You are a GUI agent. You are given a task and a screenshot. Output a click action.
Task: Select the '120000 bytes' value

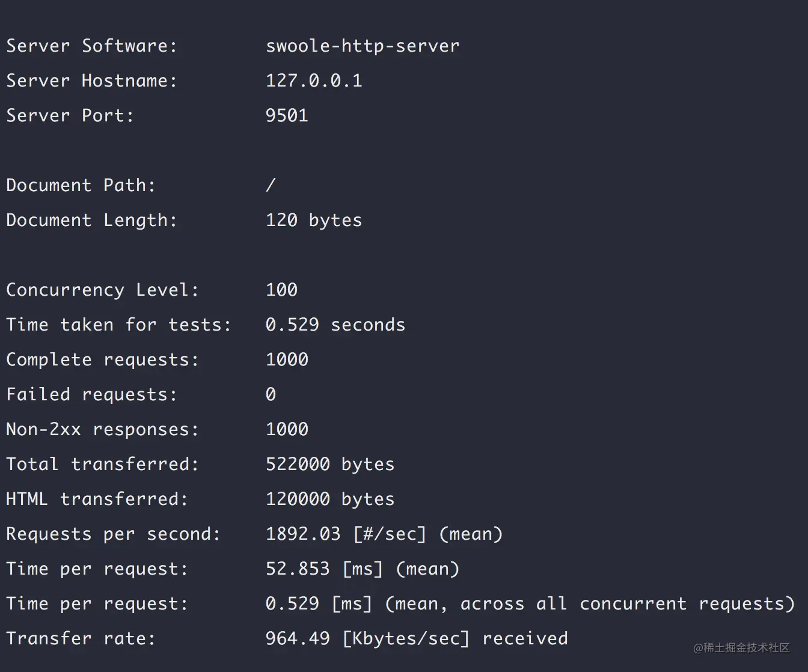(330, 499)
